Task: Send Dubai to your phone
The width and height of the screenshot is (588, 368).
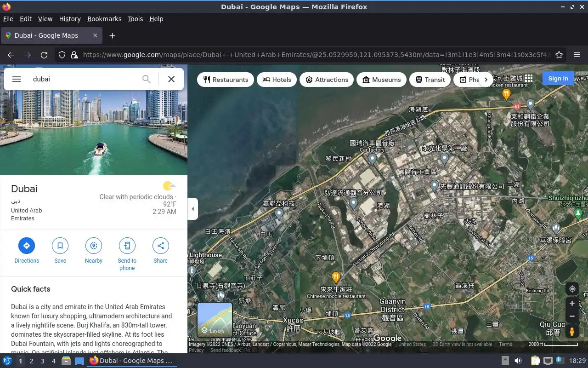Action: click(x=127, y=254)
